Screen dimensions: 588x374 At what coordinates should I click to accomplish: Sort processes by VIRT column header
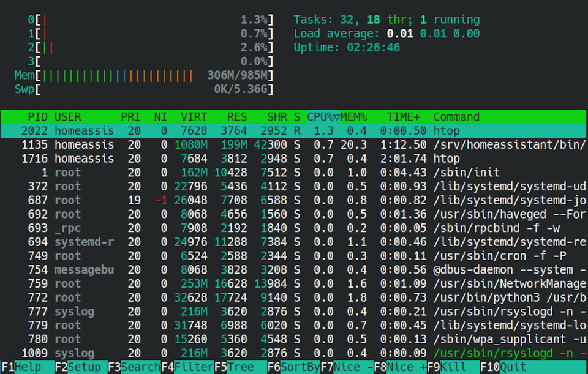point(194,117)
